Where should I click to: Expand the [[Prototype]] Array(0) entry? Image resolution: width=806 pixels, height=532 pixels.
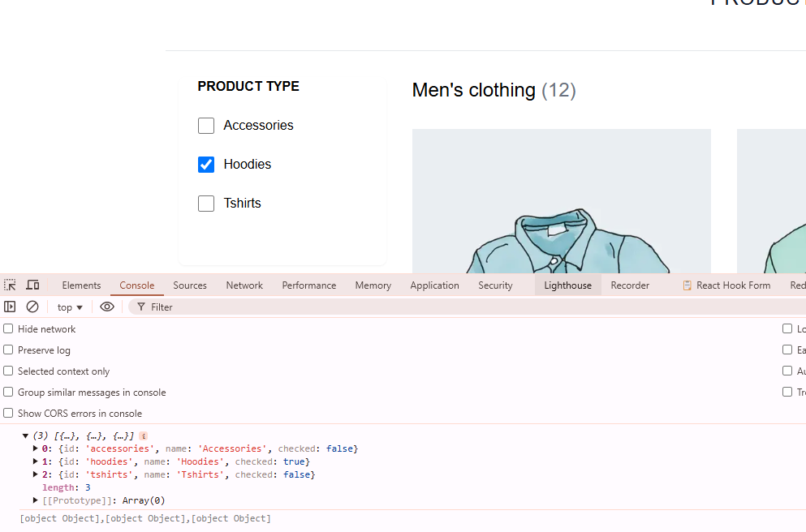coord(35,500)
